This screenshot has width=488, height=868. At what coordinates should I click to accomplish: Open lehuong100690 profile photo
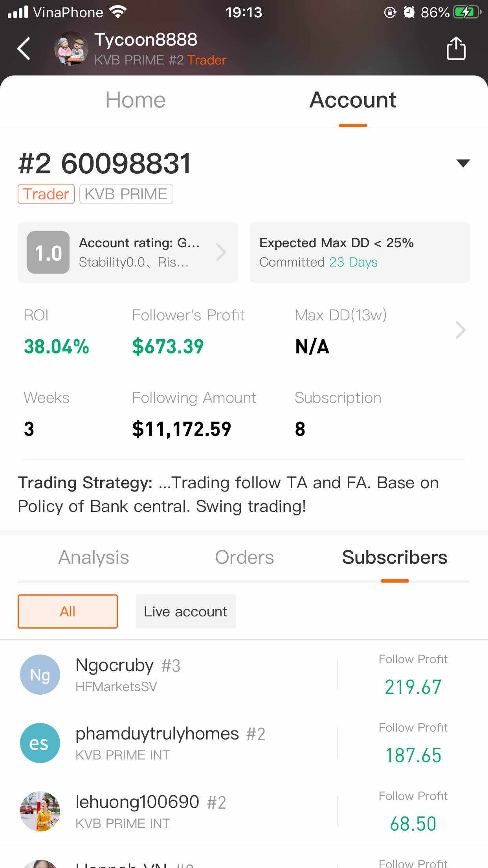(x=40, y=811)
